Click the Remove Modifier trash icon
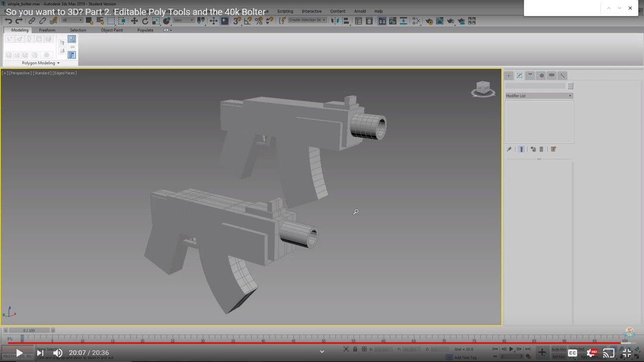Viewport: 644px width, 362px height. [541, 149]
